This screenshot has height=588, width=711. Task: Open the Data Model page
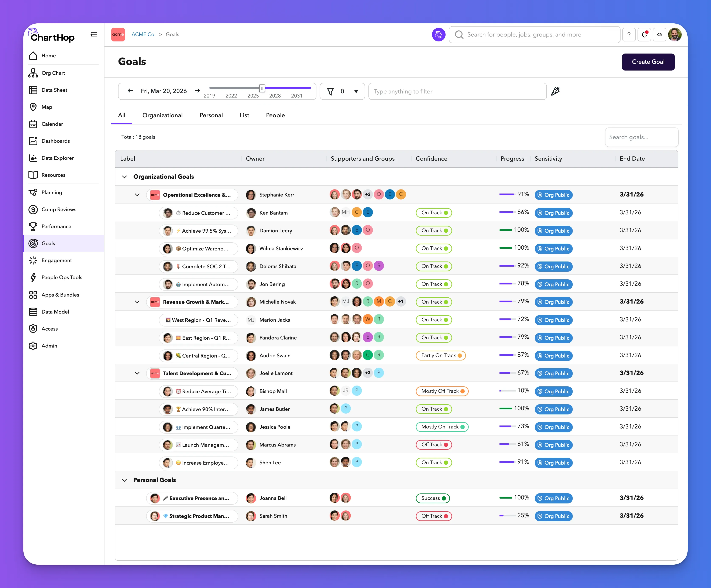pos(64,312)
